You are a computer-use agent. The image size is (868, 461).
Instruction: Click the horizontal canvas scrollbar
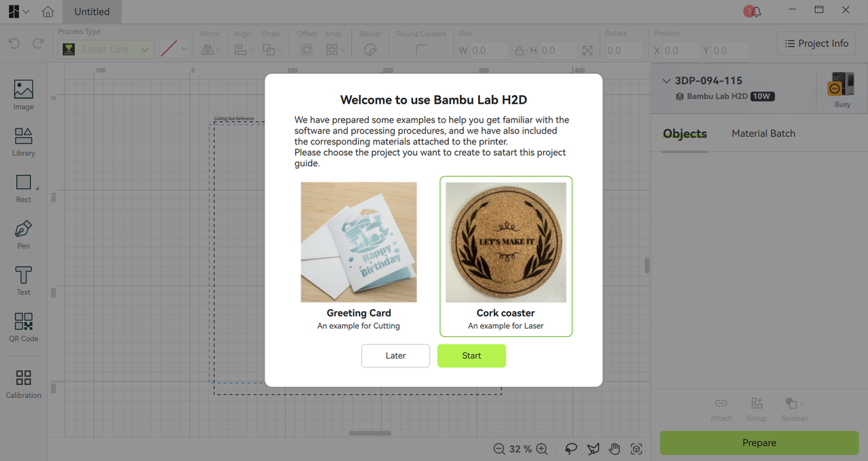point(370,433)
